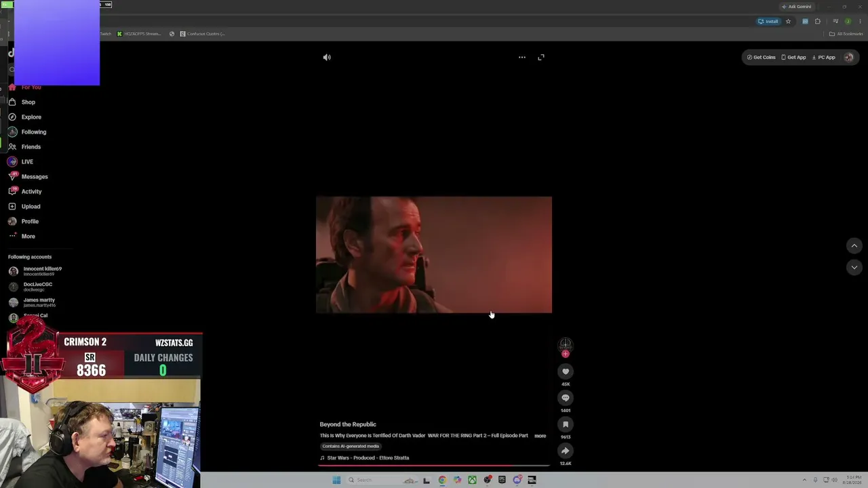868x488 pixels.
Task: Open DocLiveCGC following account
Action: click(x=31, y=287)
